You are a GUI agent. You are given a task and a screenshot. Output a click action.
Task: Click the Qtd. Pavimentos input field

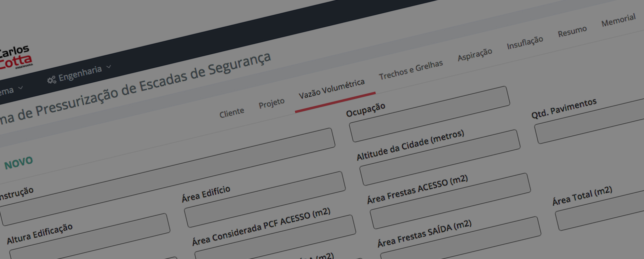(x=589, y=121)
